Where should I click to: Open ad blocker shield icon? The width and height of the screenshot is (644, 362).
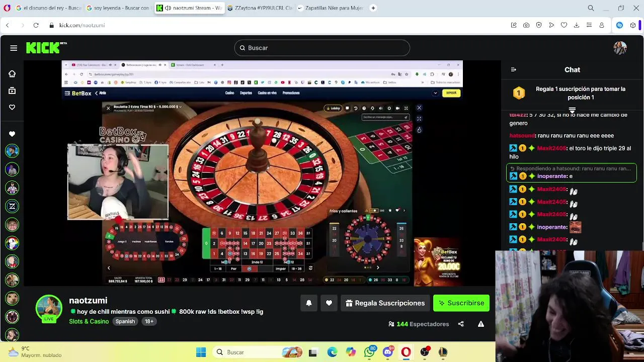pyautogui.click(x=539, y=25)
